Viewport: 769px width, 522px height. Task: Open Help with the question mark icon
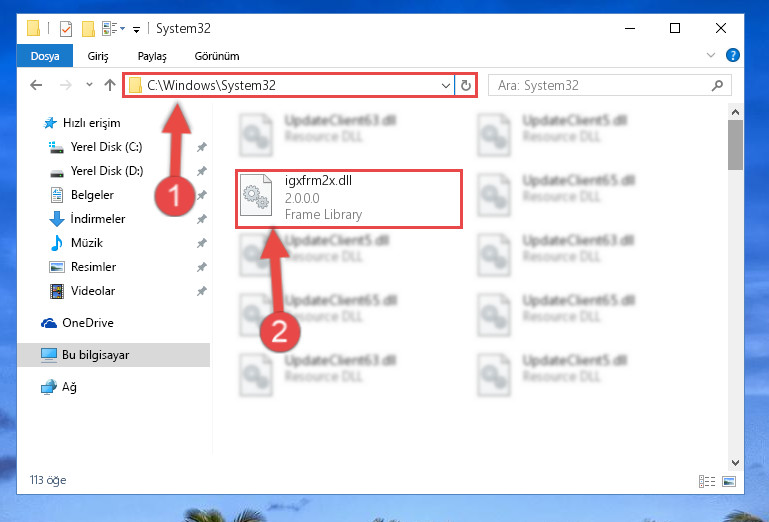(x=733, y=55)
